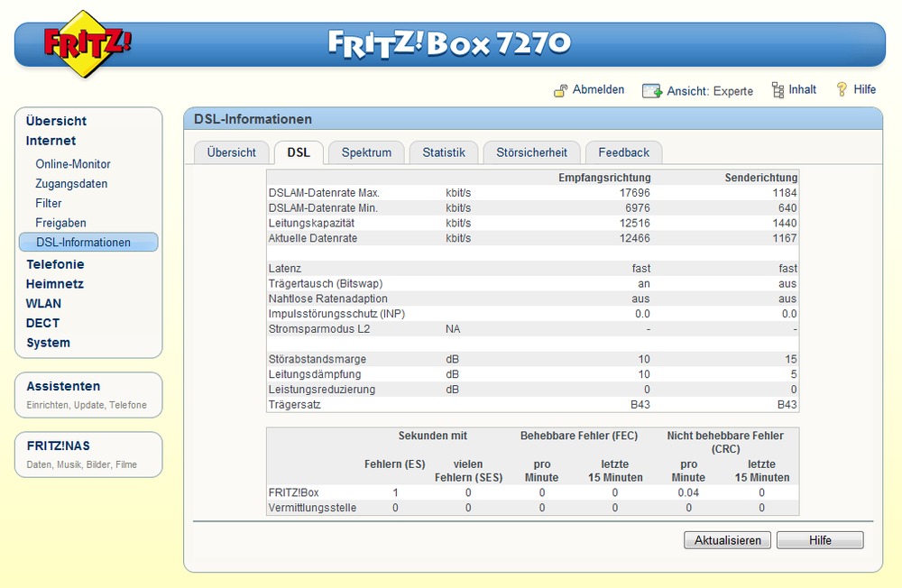The image size is (902, 588).
Task: Open the Feedback tab
Action: coord(623,152)
